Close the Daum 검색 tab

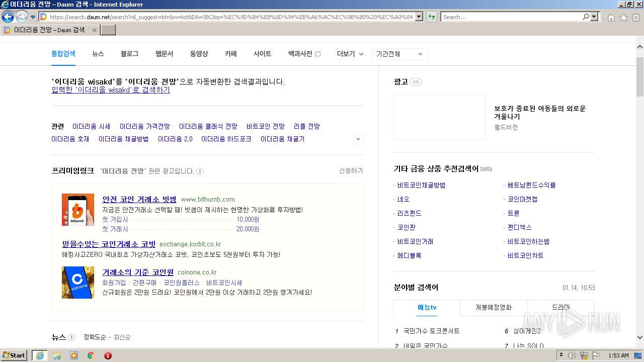94,30
